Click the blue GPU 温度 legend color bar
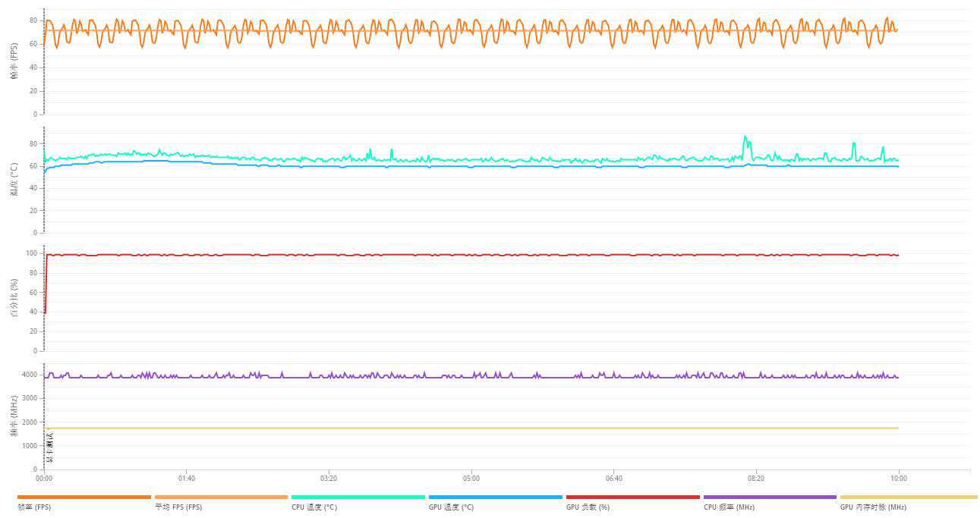This screenshot has width=980, height=518. coord(495,498)
